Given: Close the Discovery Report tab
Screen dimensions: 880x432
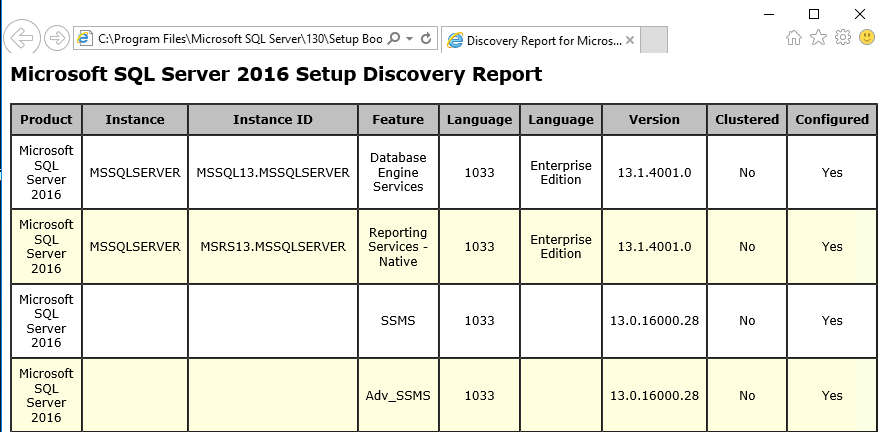Looking at the screenshot, I should tap(630, 40).
